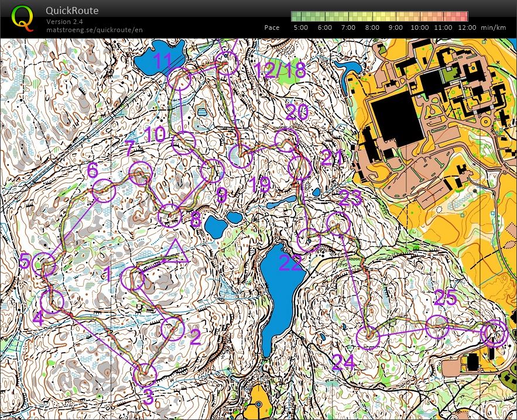Screen dimensions: 517x420
Task: Select control circle 24
Action: [x=368, y=338]
